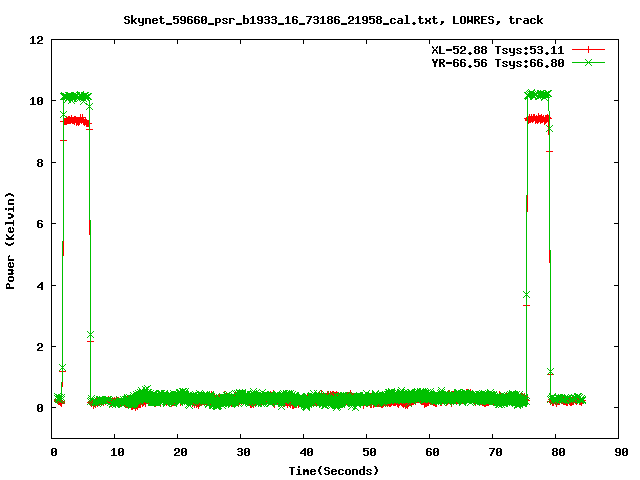Click y-axis tick label 10

coord(36,101)
